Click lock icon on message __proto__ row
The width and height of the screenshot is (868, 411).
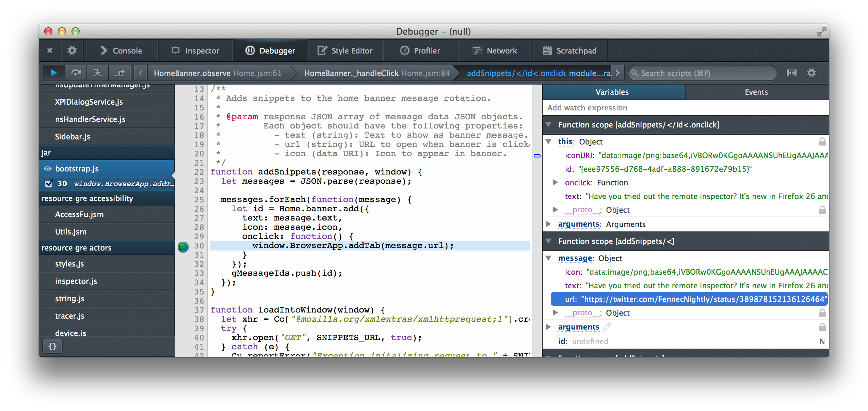pos(822,313)
